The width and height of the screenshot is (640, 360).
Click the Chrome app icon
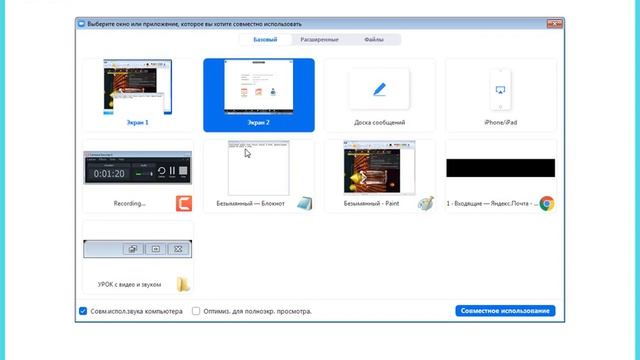point(547,203)
